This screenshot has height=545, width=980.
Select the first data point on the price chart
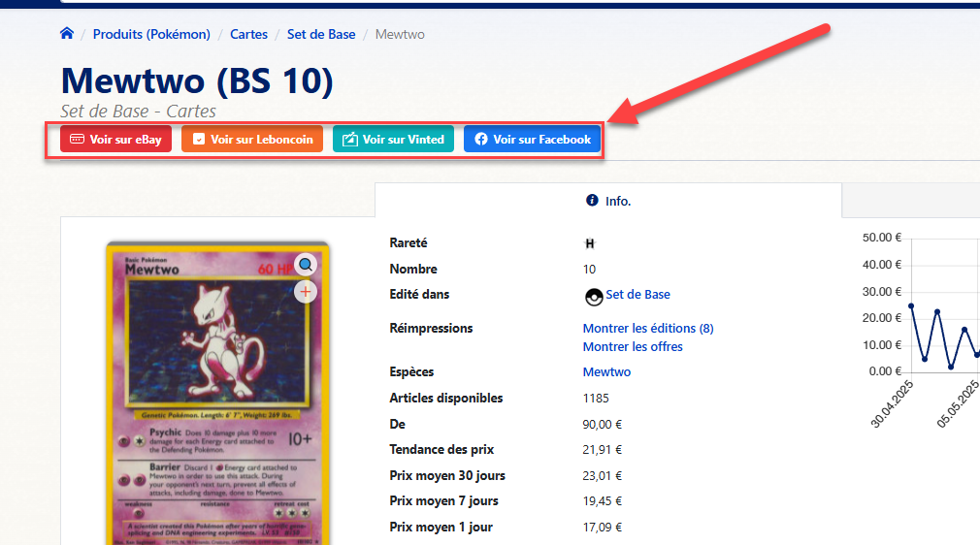tap(911, 305)
